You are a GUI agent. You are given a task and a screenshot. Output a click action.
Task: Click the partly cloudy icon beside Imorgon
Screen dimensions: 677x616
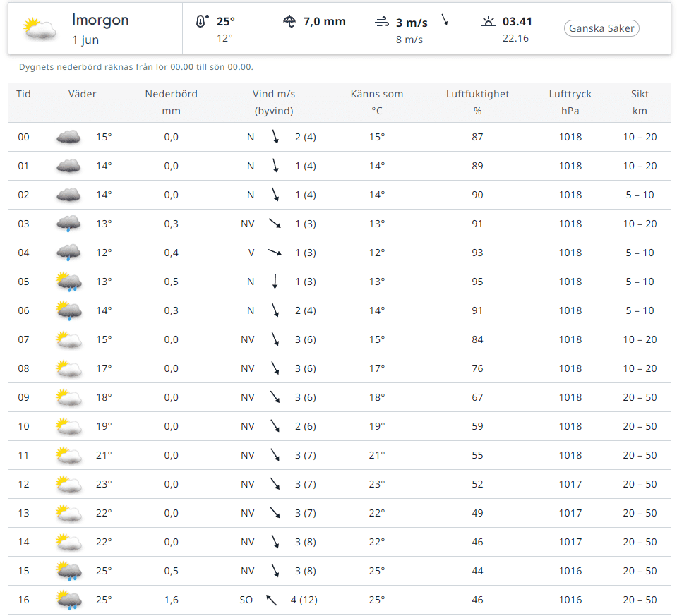(40, 28)
